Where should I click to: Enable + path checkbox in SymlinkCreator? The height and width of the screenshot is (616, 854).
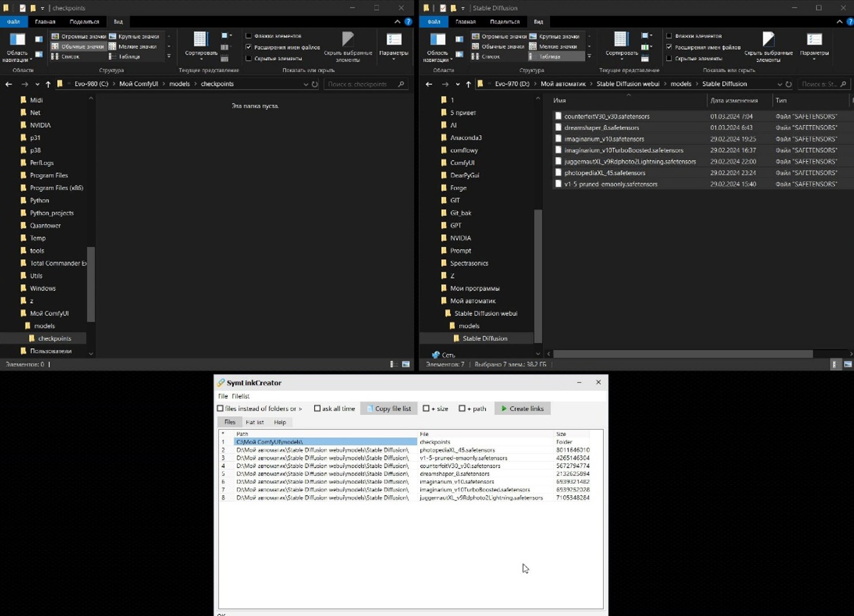[462, 409]
